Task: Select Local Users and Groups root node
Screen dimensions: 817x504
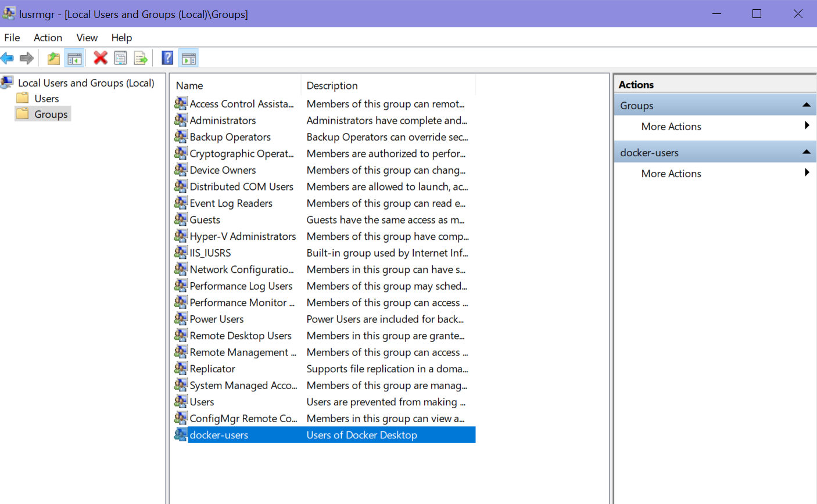Action: [x=86, y=83]
